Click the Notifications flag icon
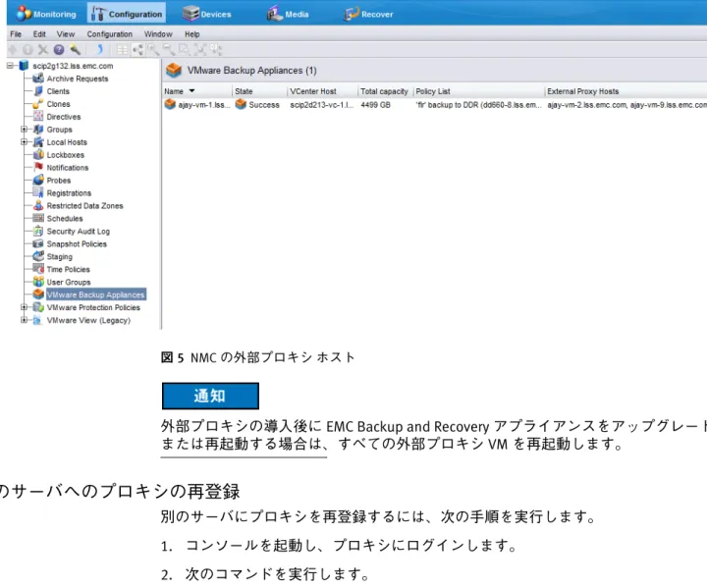This screenshot has height=588, width=707. (x=38, y=167)
